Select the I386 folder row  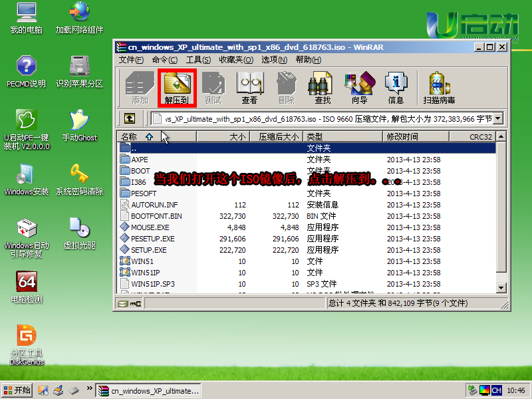pos(307,182)
